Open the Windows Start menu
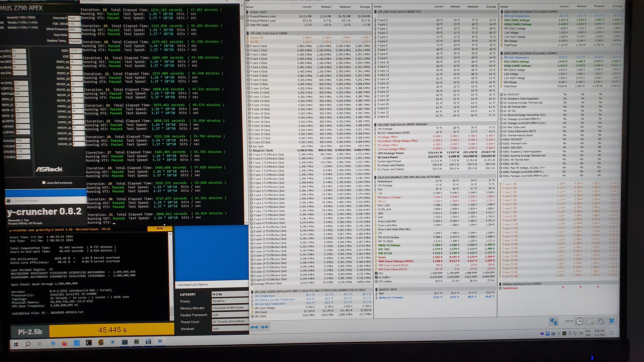The height and width of the screenshot is (362, 644). (x=16, y=344)
